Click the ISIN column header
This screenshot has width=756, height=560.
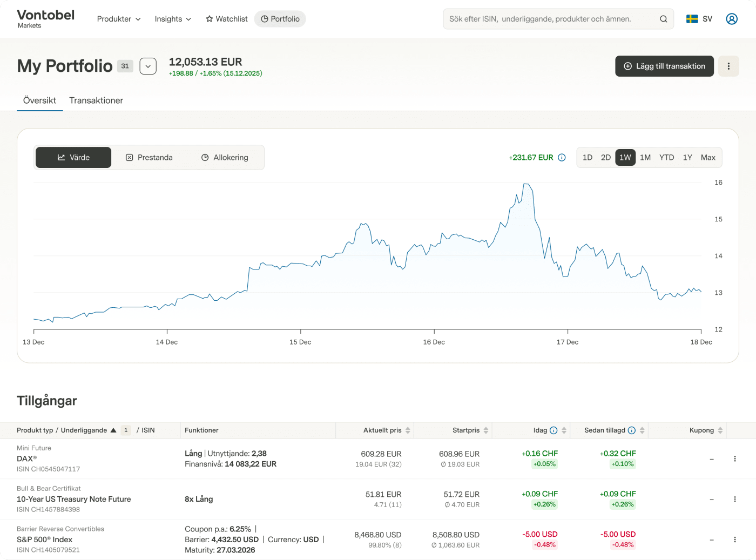pos(148,430)
